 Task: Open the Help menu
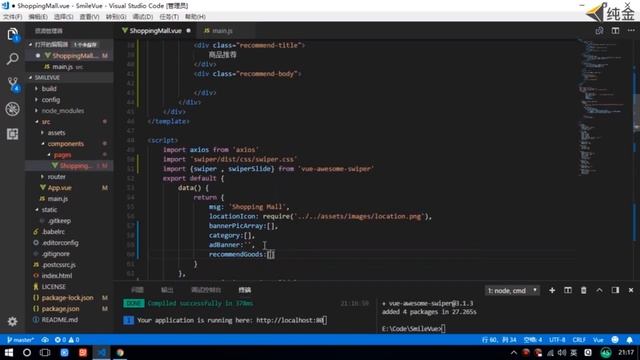(x=195, y=17)
